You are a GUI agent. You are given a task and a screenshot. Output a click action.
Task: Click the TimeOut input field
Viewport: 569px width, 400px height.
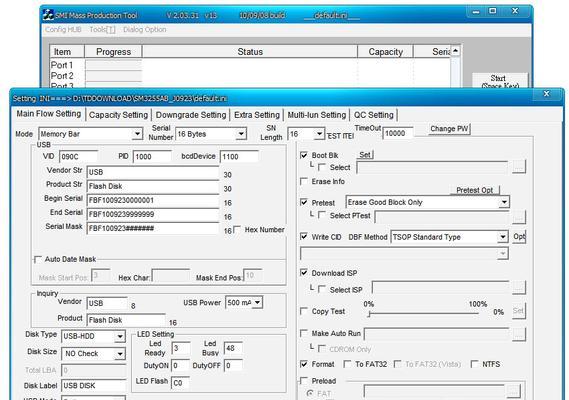tap(397, 133)
